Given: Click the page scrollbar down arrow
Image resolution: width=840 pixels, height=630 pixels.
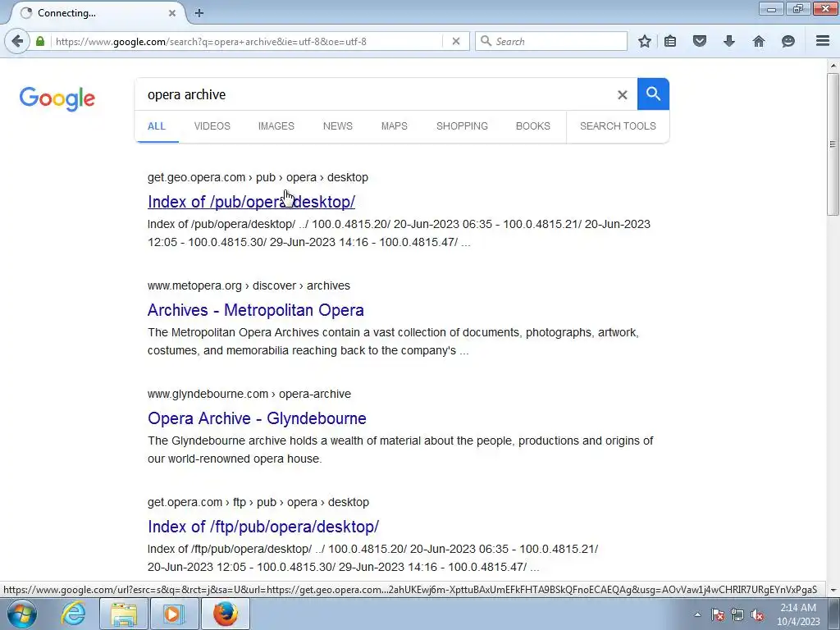Looking at the screenshot, I should click(x=833, y=591).
